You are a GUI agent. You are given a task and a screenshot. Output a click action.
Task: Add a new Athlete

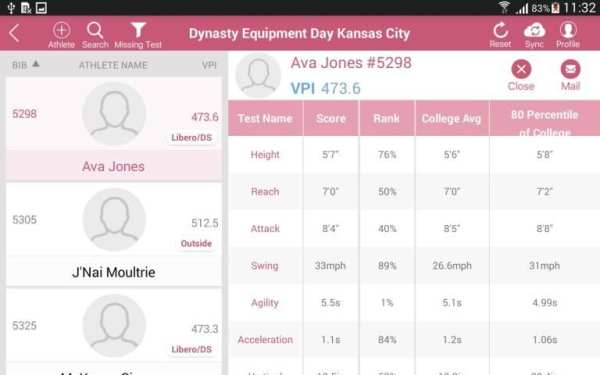click(61, 35)
